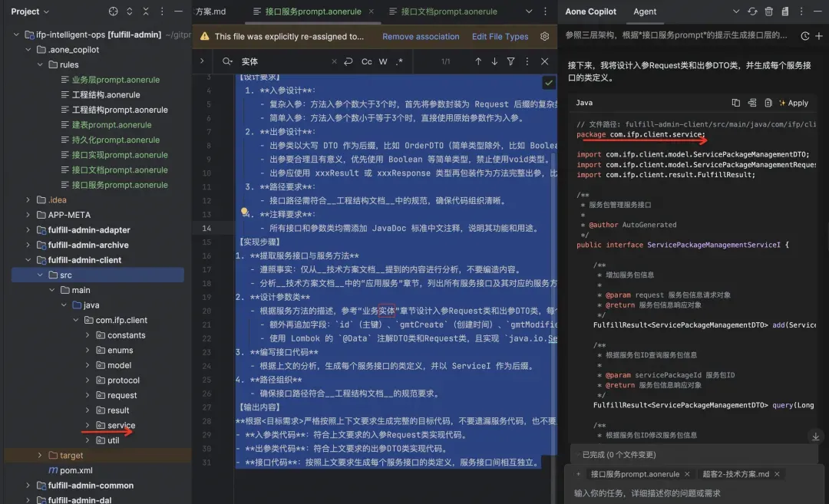Open search filter options

click(510, 61)
